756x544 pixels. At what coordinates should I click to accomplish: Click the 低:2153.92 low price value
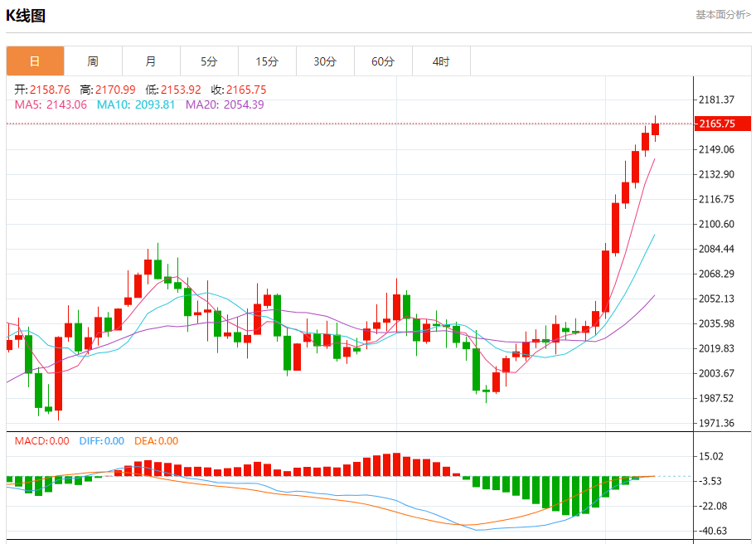pyautogui.click(x=173, y=90)
